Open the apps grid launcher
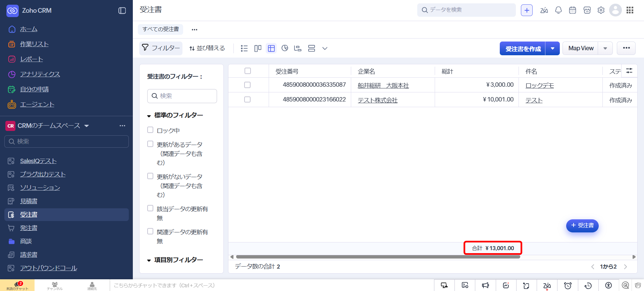The height and width of the screenshot is (291, 644). pos(630,10)
